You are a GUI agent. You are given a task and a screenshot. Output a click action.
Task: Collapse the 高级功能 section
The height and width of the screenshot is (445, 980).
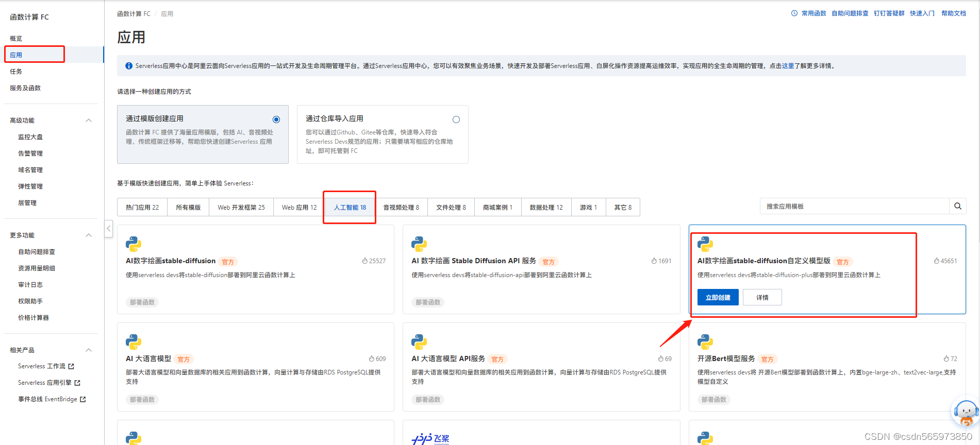click(89, 121)
